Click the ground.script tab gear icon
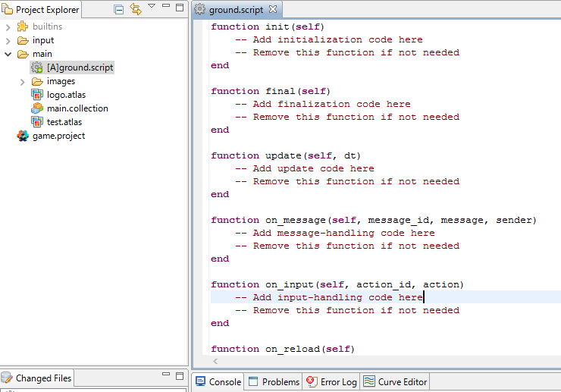 (200, 9)
